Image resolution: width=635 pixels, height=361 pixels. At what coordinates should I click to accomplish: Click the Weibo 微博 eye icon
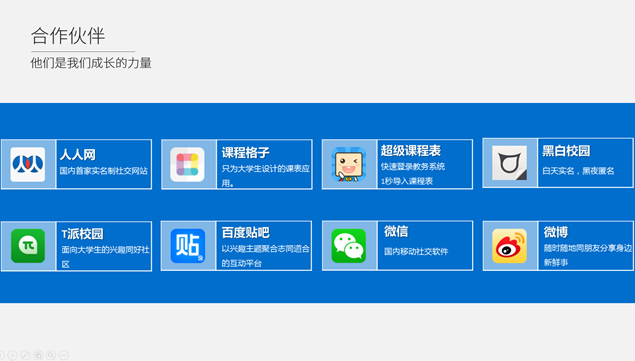click(x=509, y=246)
